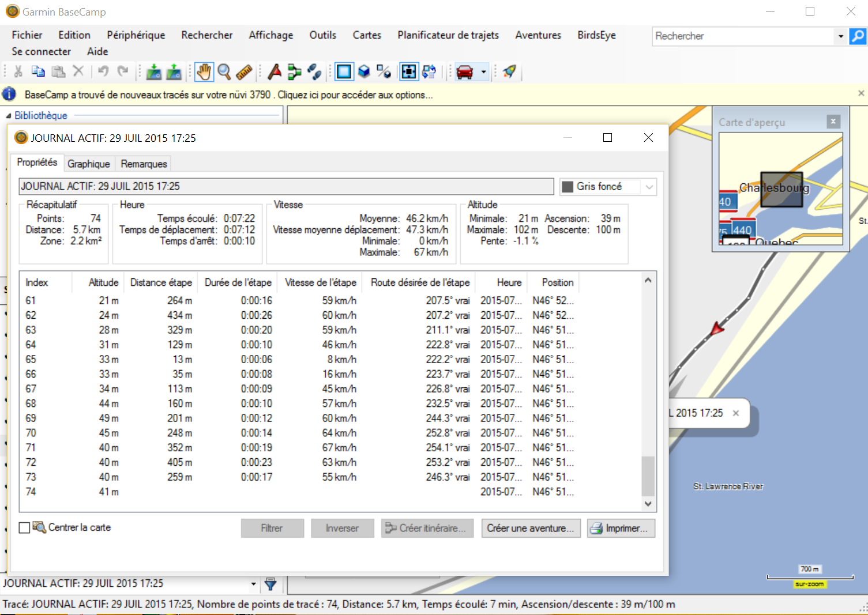868x615 pixels.
Task: Click the device transfer sync icon
Action: coord(429,71)
